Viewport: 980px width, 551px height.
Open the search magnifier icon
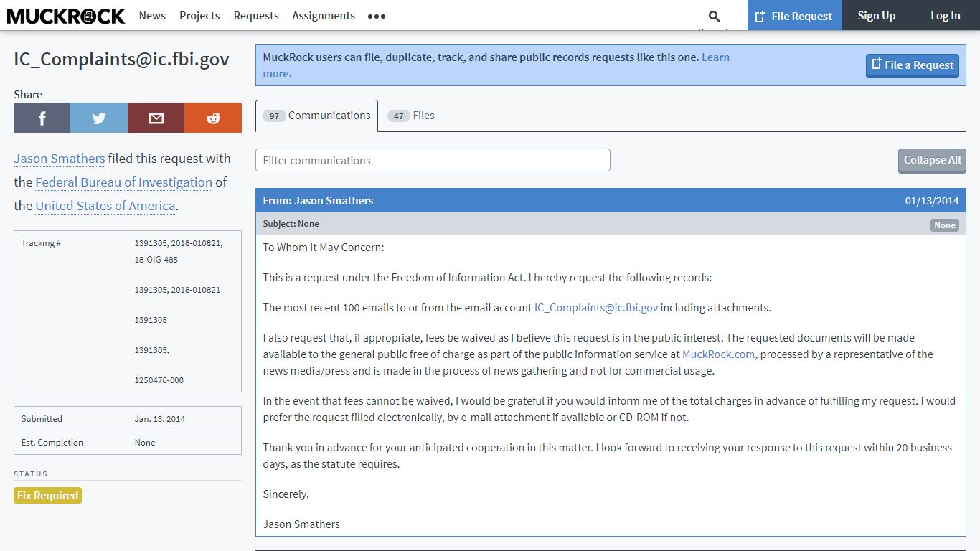[714, 16]
